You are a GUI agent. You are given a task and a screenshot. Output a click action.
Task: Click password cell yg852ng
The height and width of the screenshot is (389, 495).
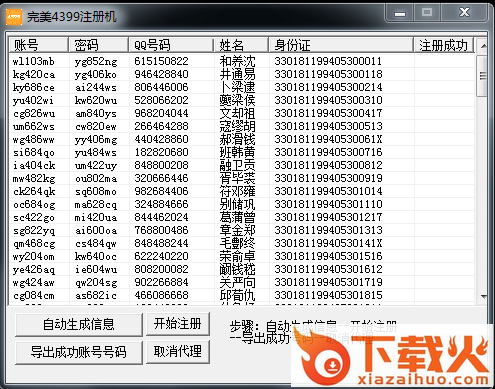point(96,61)
